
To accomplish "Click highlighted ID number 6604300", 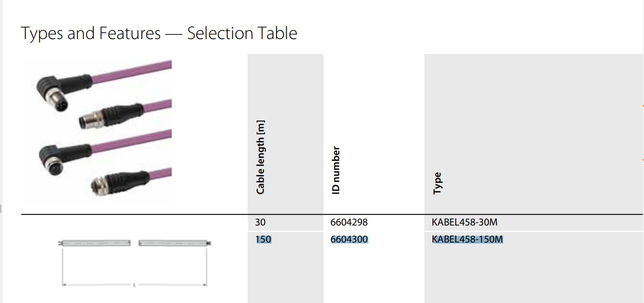I will click(x=349, y=239).
